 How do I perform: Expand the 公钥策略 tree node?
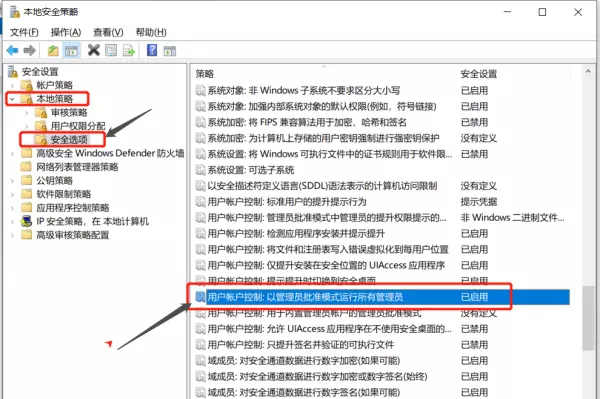coord(12,181)
